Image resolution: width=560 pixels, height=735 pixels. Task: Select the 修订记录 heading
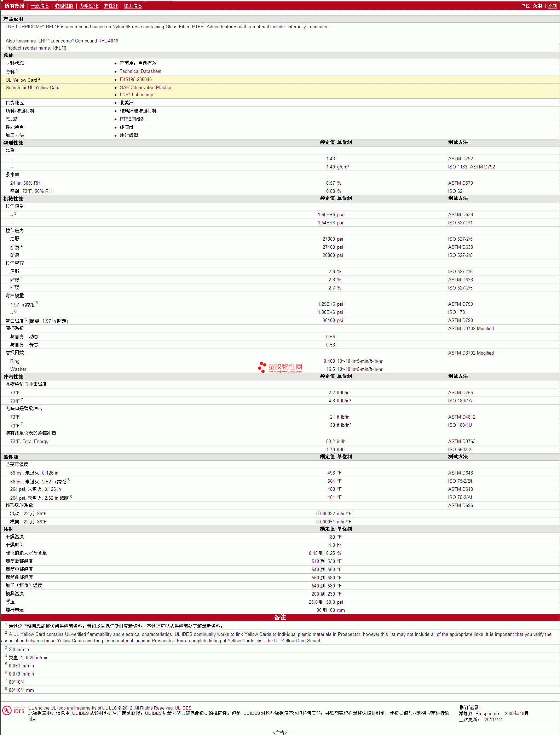(x=469, y=707)
